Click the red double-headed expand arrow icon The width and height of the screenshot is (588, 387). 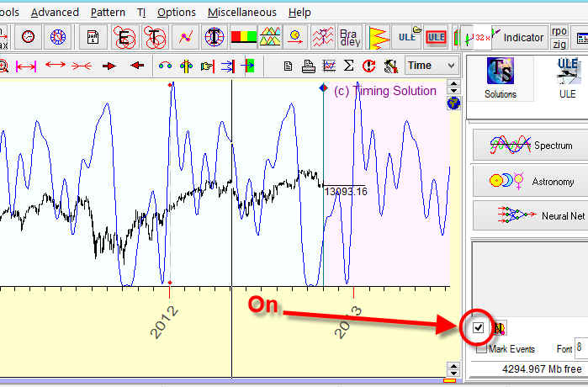pyautogui.click(x=56, y=66)
